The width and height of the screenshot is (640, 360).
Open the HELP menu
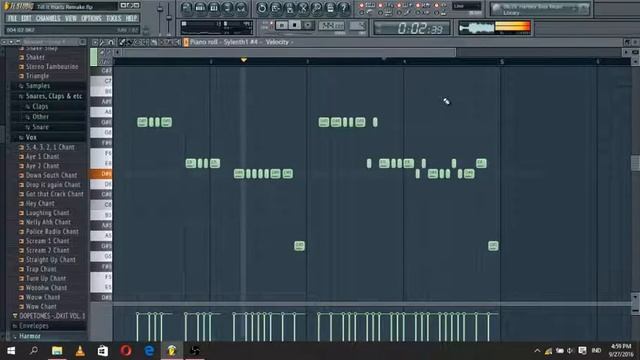pos(131,18)
